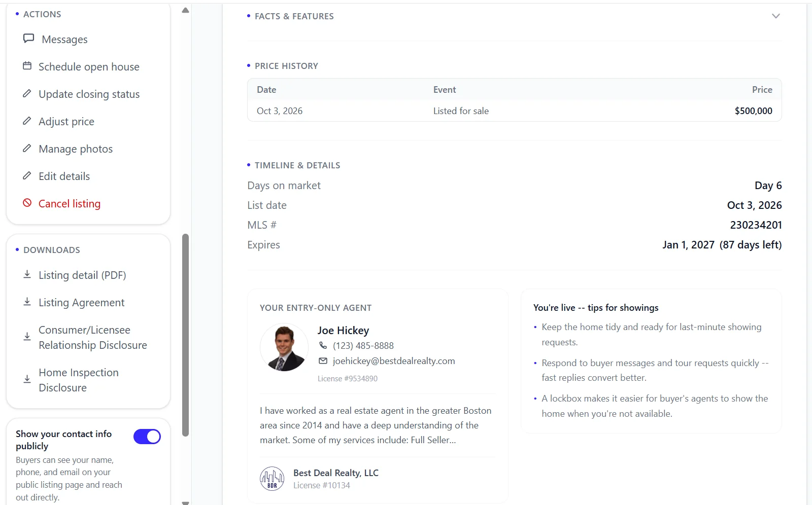Viewport: 812px width, 505px height.
Task: Choose Update closing status action
Action: [x=89, y=94]
